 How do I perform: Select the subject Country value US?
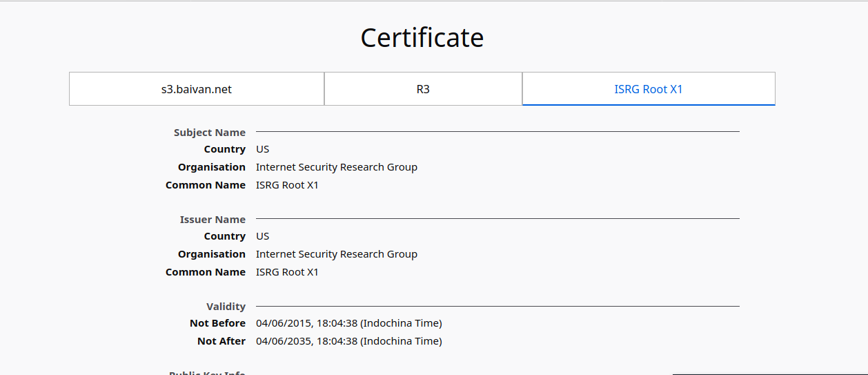[x=262, y=149]
